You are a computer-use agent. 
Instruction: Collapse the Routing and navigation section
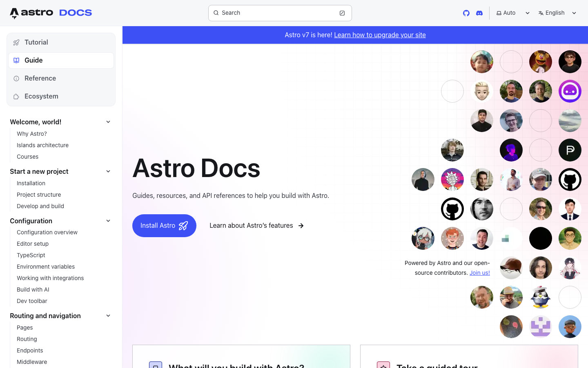(60, 316)
